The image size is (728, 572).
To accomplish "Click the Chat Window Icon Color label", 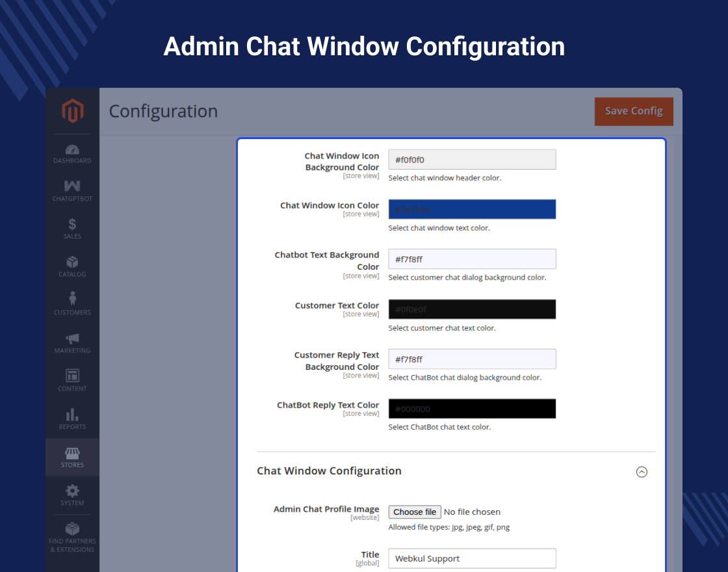I will 330,205.
